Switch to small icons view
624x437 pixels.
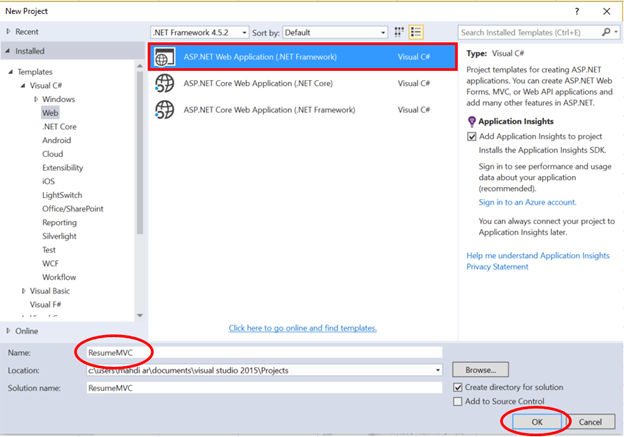(x=399, y=32)
